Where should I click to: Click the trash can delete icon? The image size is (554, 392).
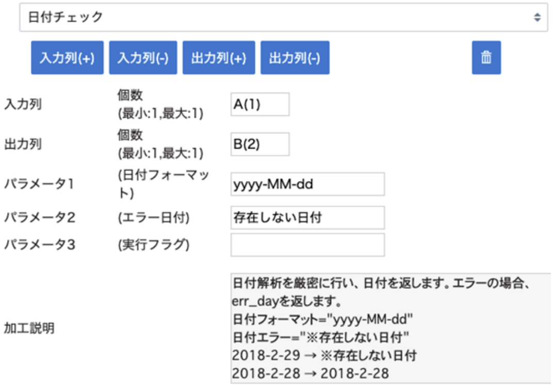486,58
